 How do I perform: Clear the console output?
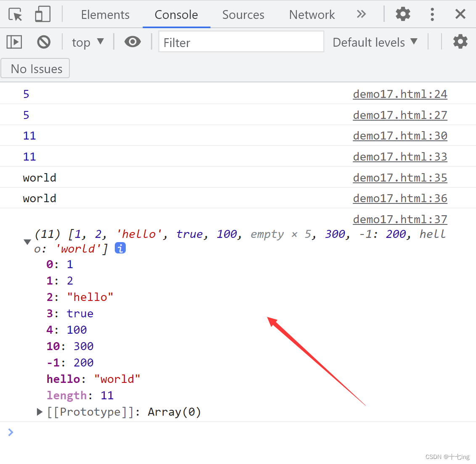[x=44, y=42]
